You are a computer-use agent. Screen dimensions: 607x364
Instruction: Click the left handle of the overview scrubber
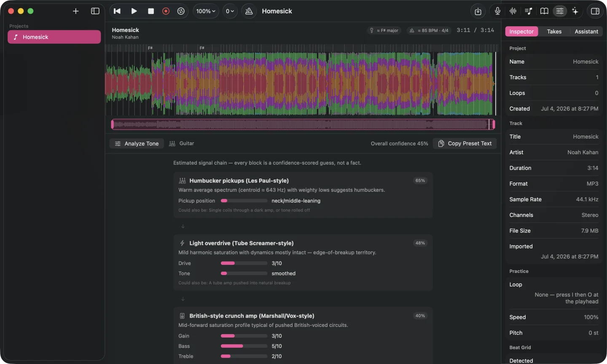[x=113, y=124]
